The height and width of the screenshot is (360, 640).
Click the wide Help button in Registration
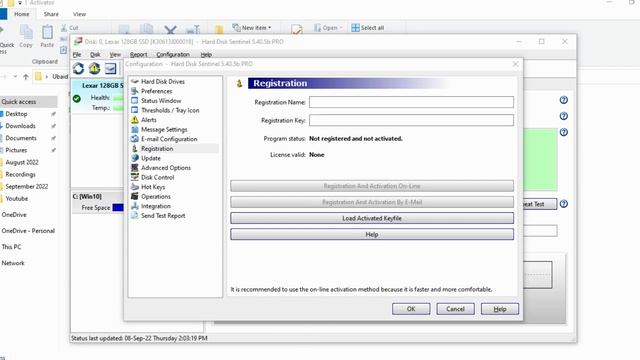[x=372, y=234]
